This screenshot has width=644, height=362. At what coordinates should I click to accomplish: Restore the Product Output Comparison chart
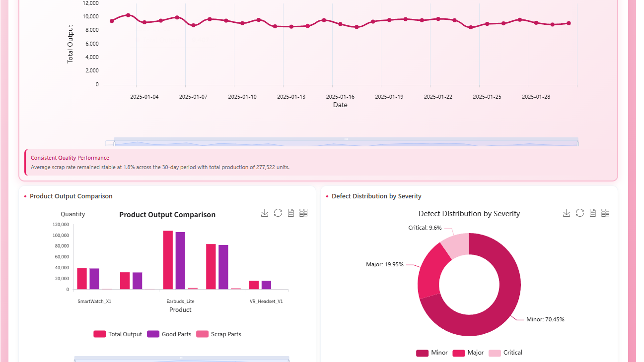(x=278, y=213)
